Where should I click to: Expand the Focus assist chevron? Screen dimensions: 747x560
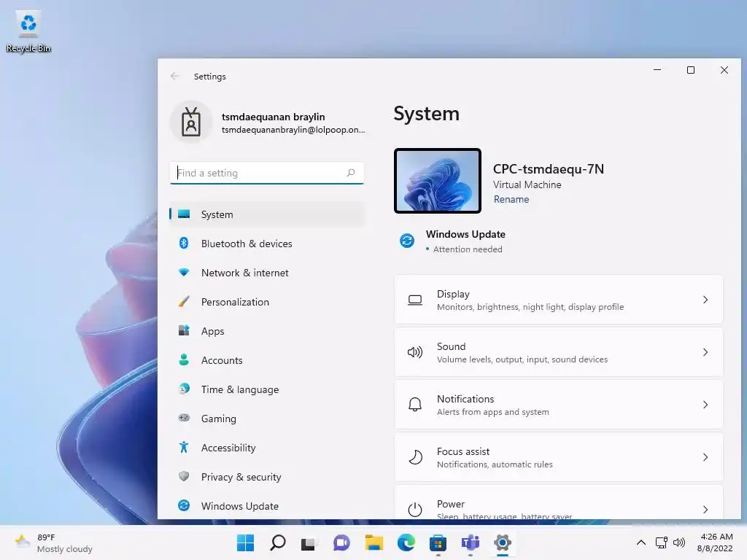pyautogui.click(x=705, y=457)
